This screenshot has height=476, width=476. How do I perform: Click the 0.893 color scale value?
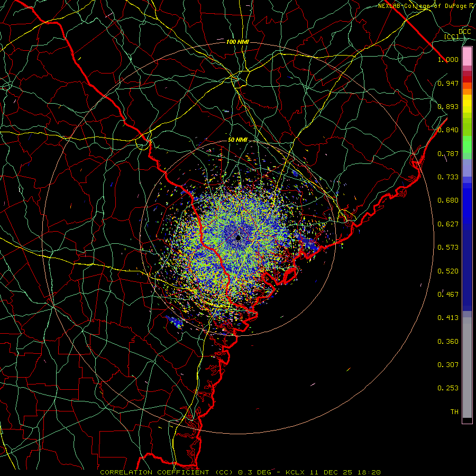coord(448,106)
